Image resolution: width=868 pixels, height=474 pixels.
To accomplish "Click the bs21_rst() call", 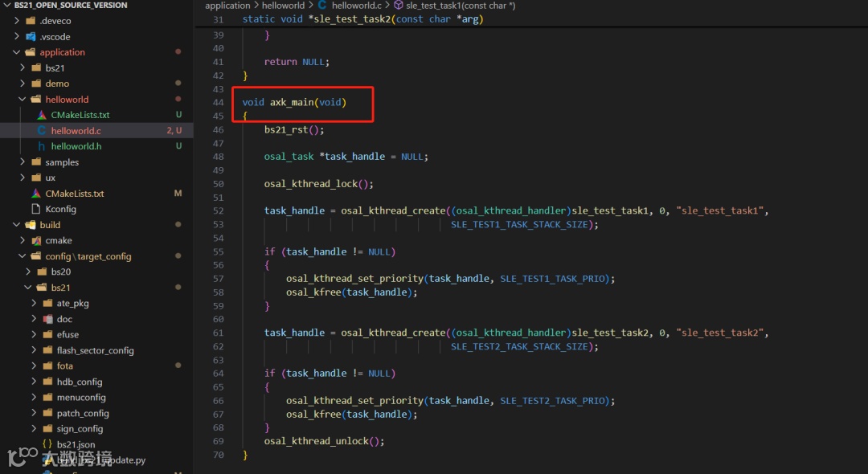I will pyautogui.click(x=294, y=129).
